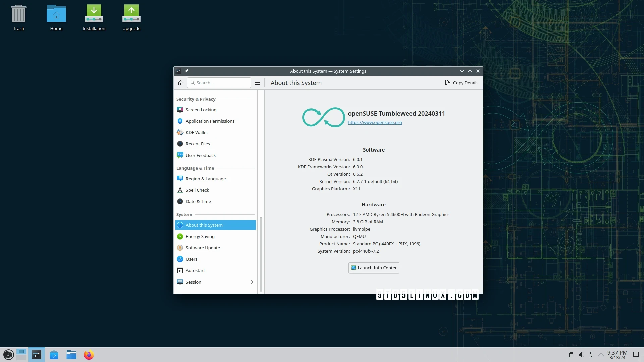Image resolution: width=644 pixels, height=362 pixels.
Task: Expand the Session submenu arrow
Action: [x=252, y=282]
